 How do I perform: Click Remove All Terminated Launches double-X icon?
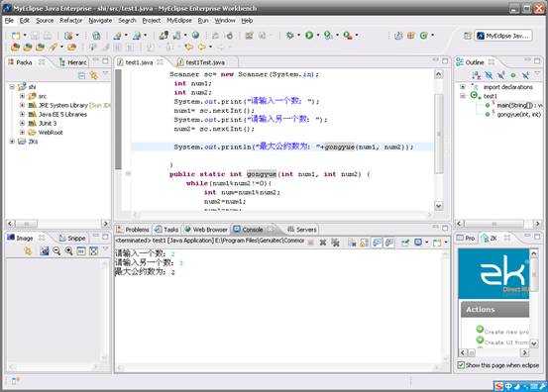pos(335,243)
